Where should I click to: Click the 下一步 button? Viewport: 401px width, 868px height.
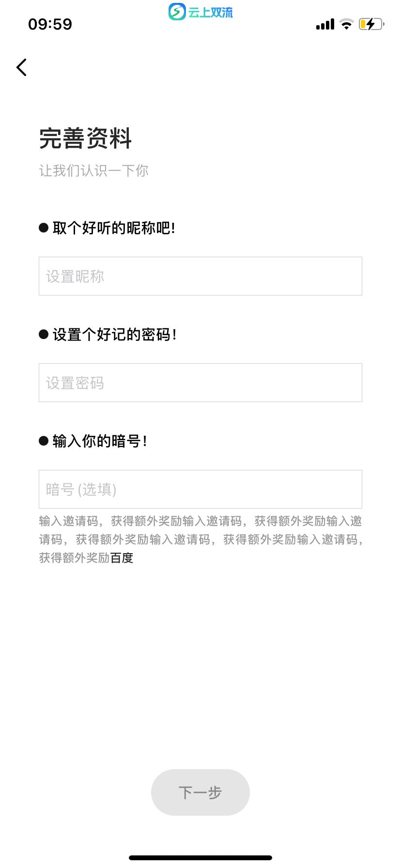(200, 792)
